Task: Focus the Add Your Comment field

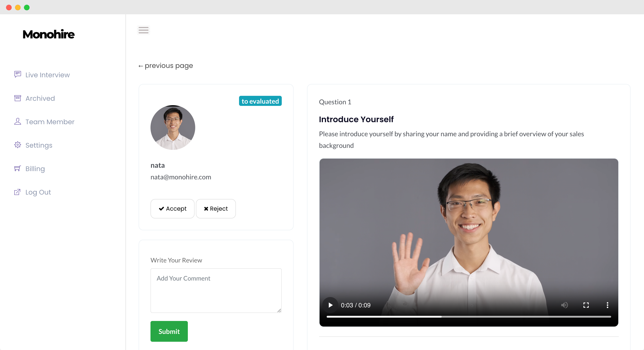Action: point(216,290)
